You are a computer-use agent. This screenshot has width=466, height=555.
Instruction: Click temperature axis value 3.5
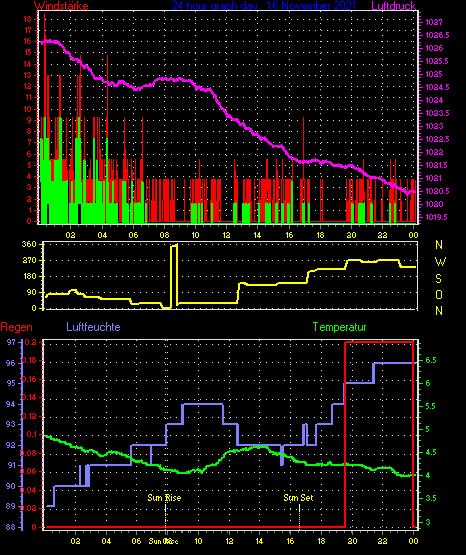(x=430, y=498)
